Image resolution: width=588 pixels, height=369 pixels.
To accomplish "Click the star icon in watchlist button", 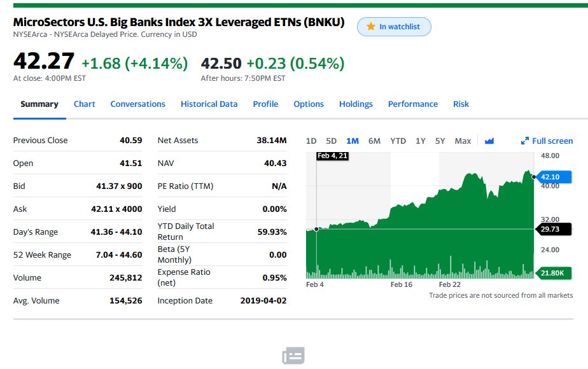I will click(x=370, y=27).
